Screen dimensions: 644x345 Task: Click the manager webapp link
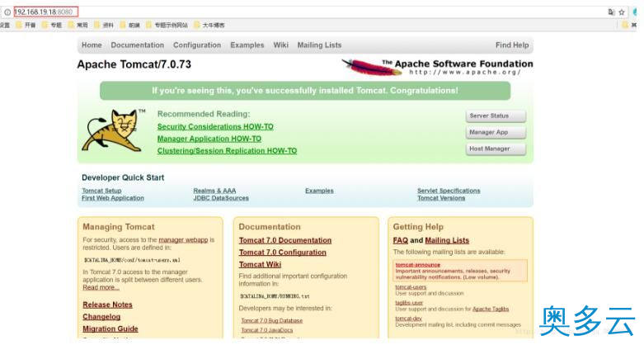point(183,239)
